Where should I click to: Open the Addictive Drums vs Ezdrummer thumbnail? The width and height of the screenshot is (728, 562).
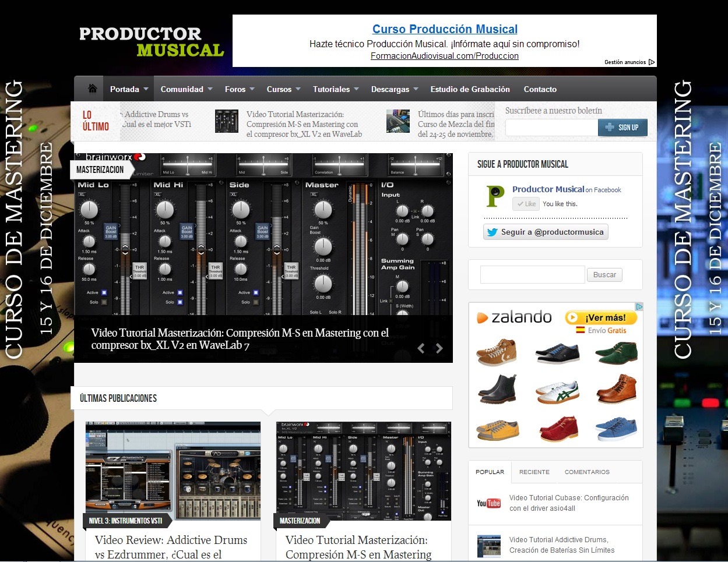click(x=173, y=466)
